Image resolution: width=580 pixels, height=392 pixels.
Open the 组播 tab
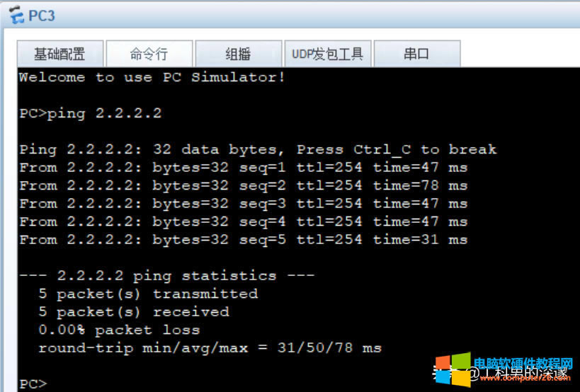[x=238, y=54]
